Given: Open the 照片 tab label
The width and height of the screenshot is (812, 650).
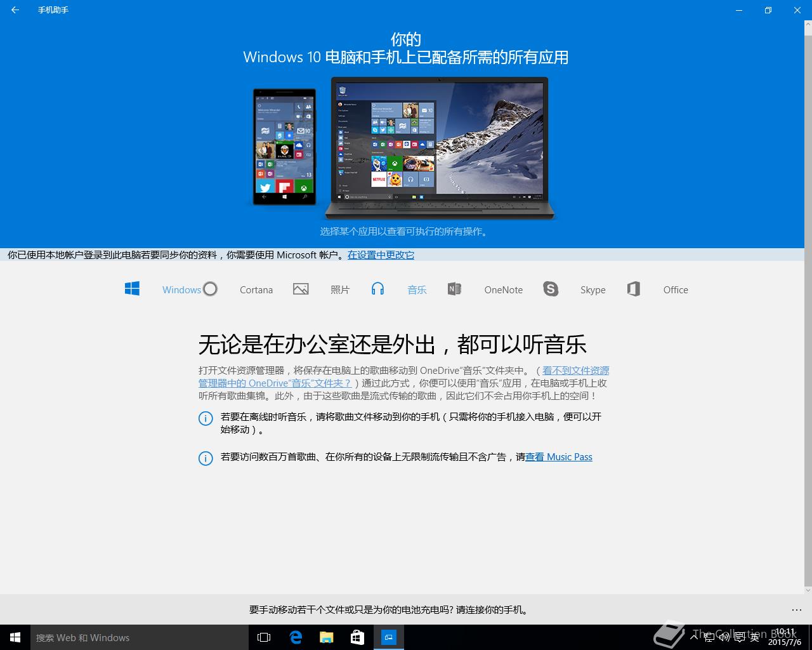Looking at the screenshot, I should click(340, 289).
